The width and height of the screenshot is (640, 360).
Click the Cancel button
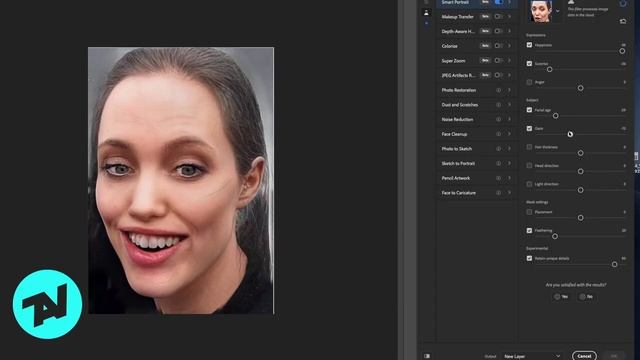pyautogui.click(x=584, y=356)
